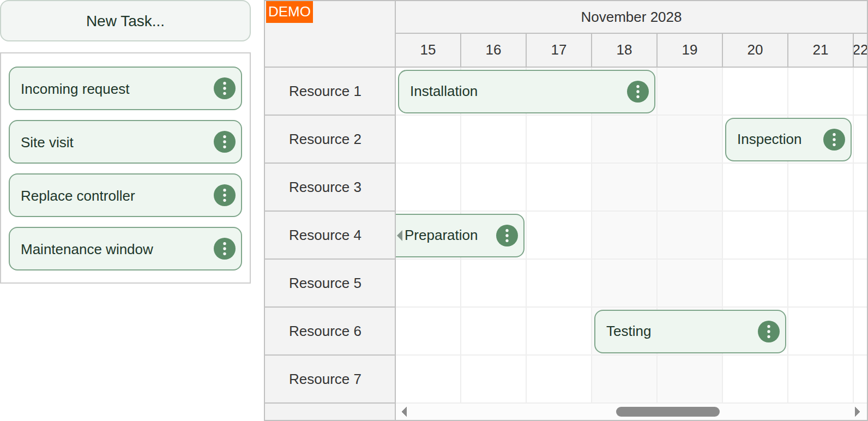The width and height of the screenshot is (868, 421).
Task: Click day 20 column header
Action: (x=755, y=50)
